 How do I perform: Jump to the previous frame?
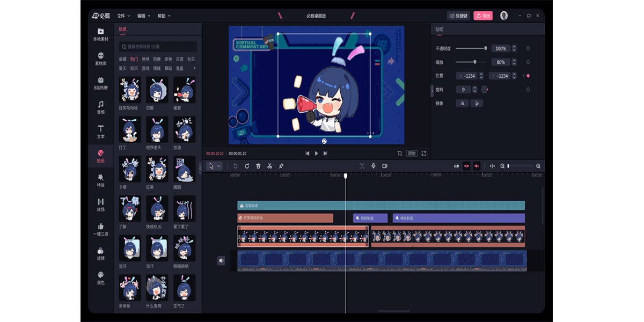pyautogui.click(x=307, y=153)
